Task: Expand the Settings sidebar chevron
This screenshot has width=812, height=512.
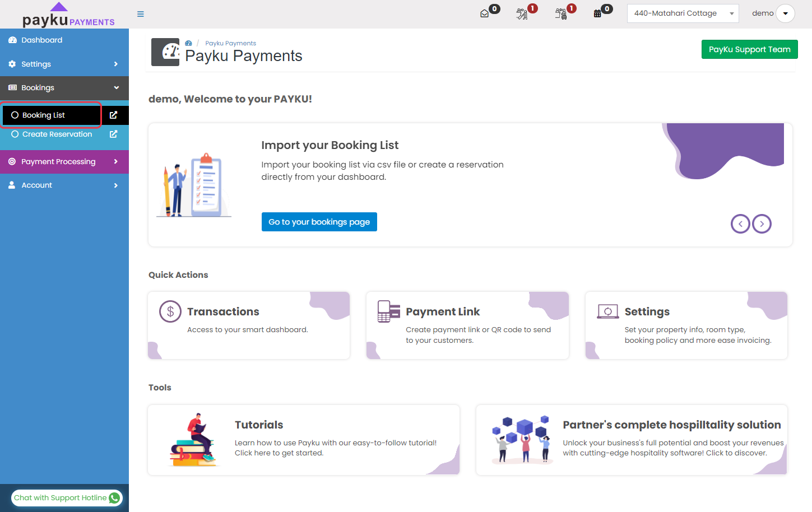Action: point(116,64)
